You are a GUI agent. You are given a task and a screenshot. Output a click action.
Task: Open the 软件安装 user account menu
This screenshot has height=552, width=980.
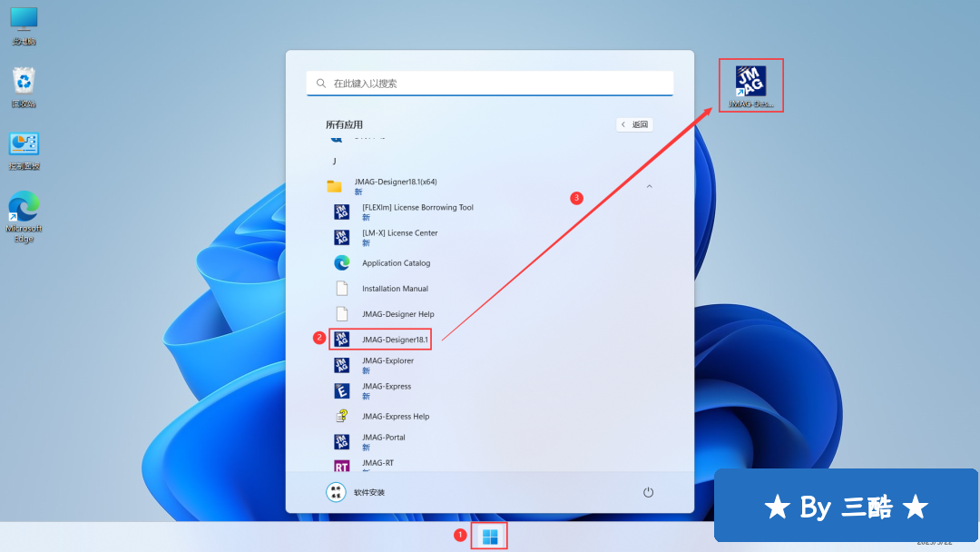pyautogui.click(x=355, y=493)
